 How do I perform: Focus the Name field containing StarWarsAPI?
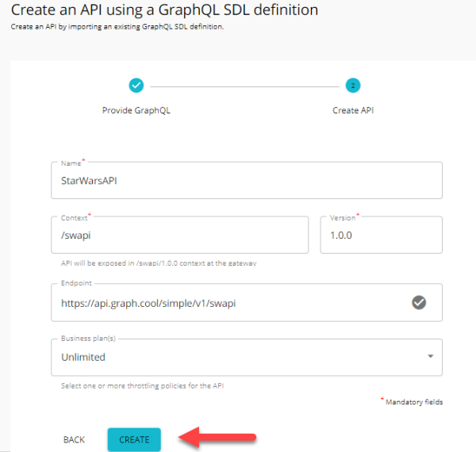point(246,181)
